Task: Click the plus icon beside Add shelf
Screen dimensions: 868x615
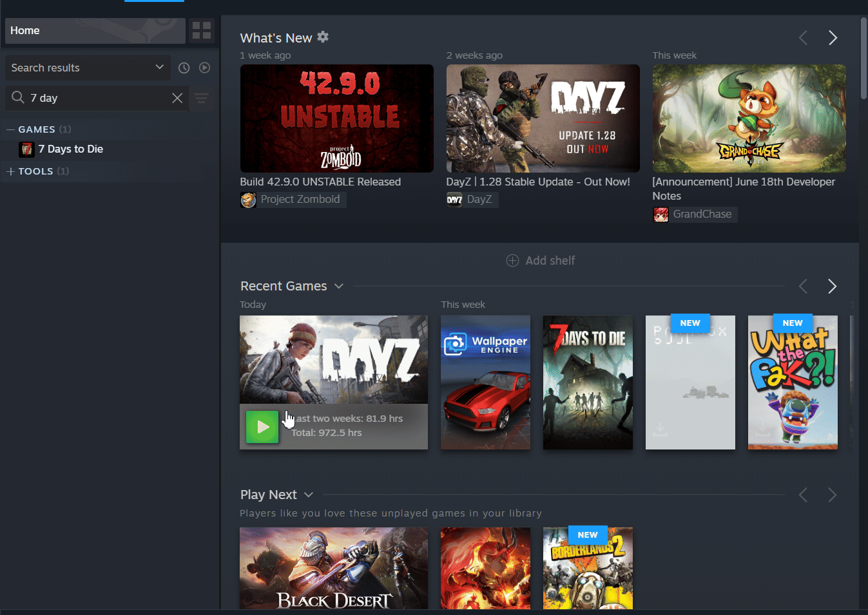Action: pos(512,260)
